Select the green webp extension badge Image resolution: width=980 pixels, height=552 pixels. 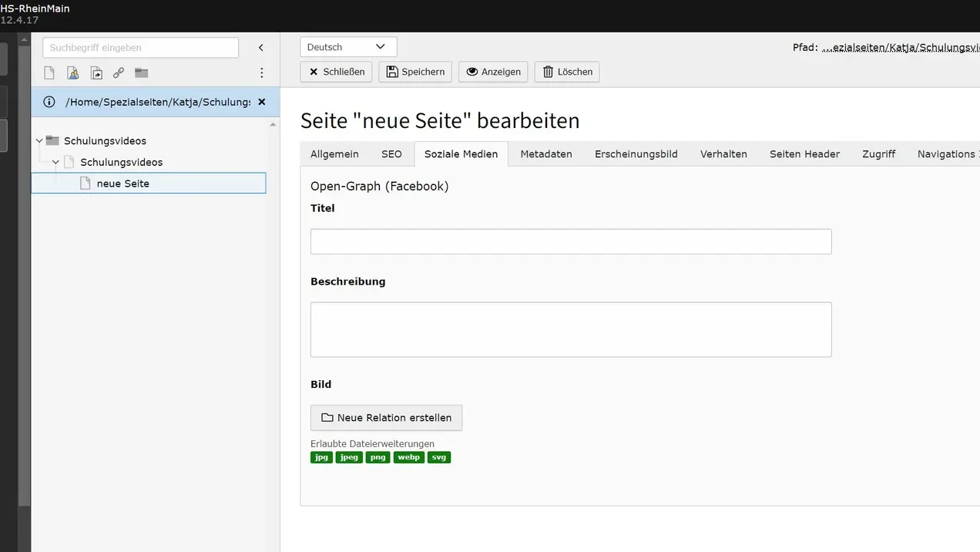[x=408, y=456]
